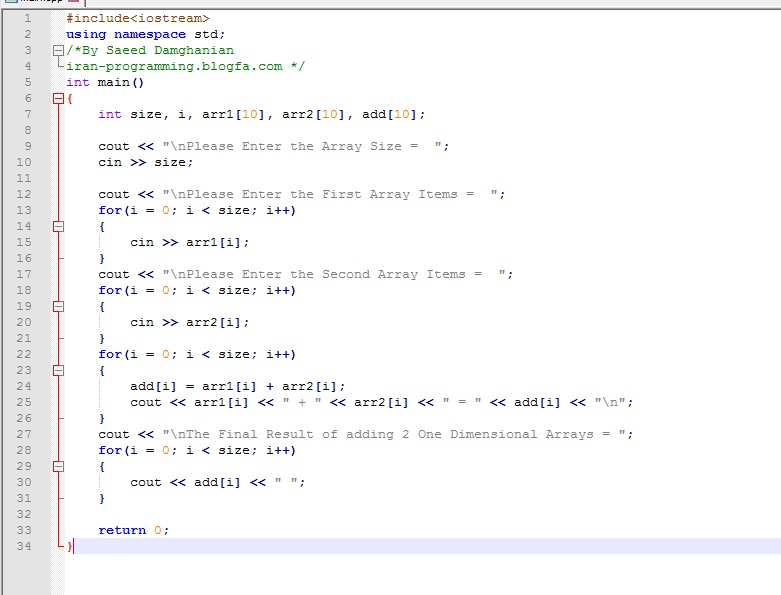This screenshot has width=781, height=595.
Task: Collapse the main function fold on line 6
Action: click(58, 98)
